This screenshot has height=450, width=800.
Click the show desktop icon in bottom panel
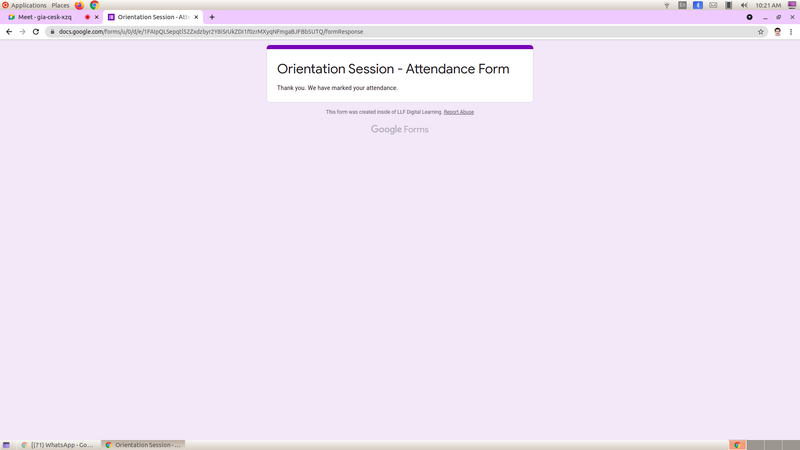pyautogui.click(x=6, y=445)
